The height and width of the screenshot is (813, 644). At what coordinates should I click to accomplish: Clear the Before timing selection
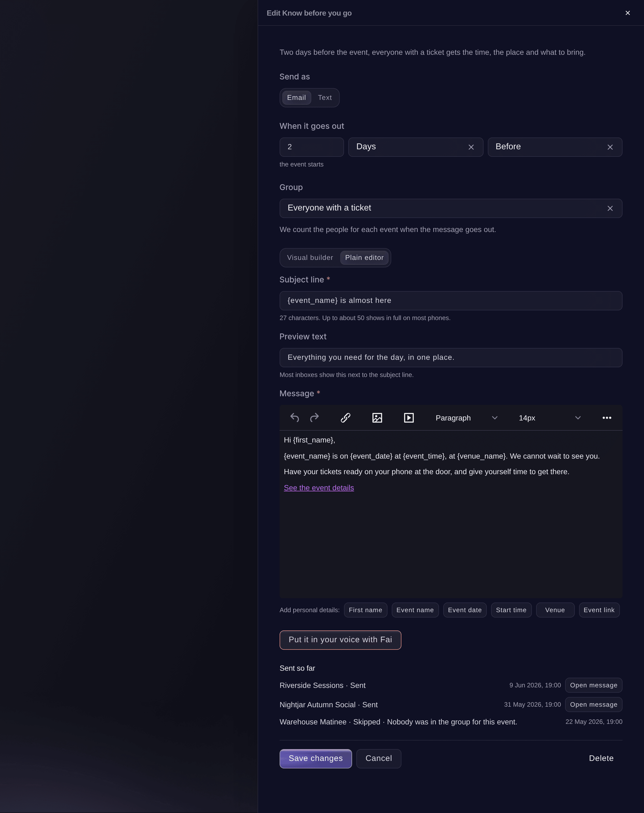click(x=610, y=147)
